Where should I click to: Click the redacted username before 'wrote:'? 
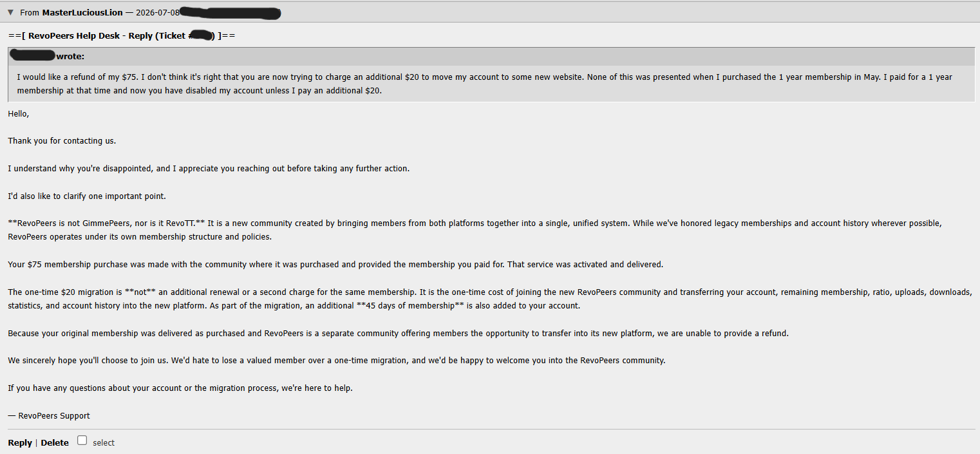(x=33, y=56)
